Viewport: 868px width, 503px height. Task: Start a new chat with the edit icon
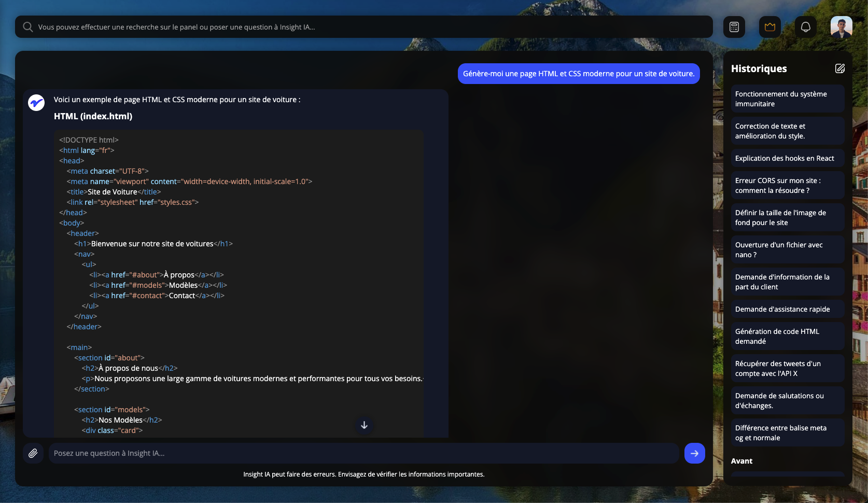(x=840, y=68)
